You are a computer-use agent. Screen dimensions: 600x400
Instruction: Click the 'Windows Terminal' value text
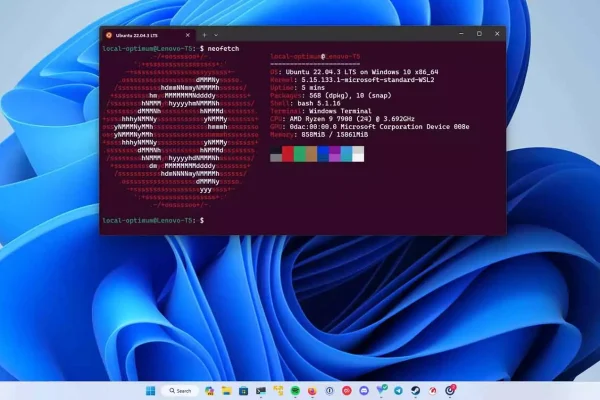340,111
